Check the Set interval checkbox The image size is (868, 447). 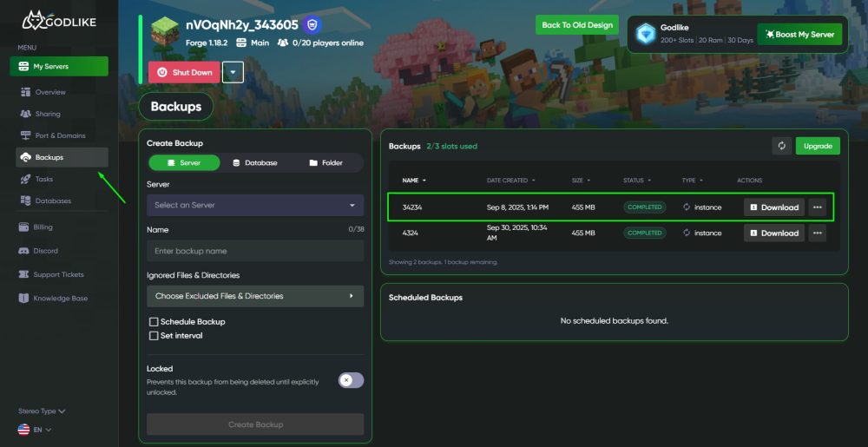coord(154,336)
